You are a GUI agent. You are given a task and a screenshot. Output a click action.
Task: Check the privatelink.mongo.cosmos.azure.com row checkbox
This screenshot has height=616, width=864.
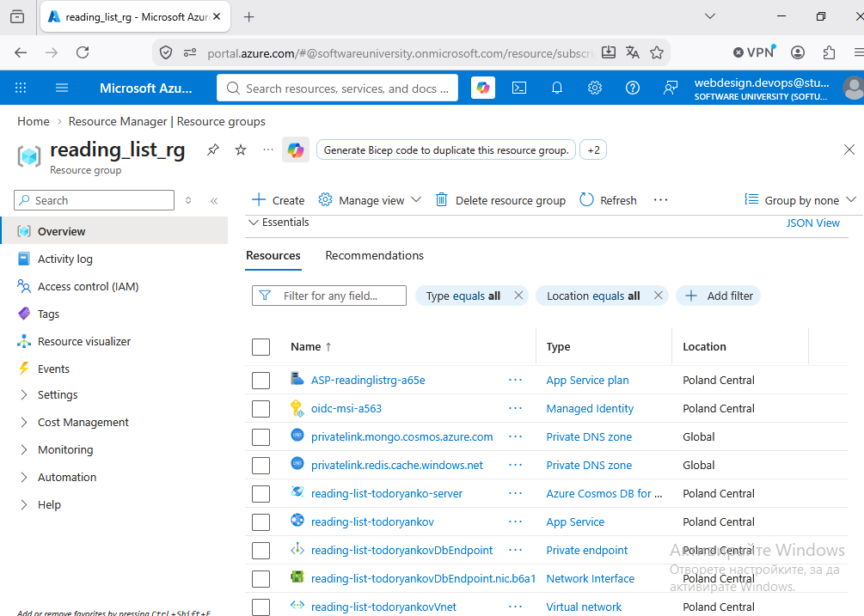[x=260, y=437]
